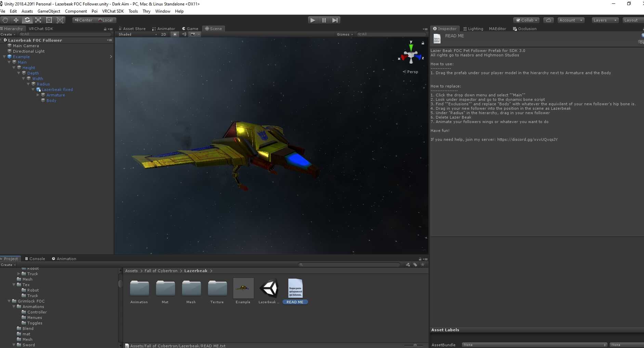This screenshot has width=644, height=348.
Task: Toggle scene audio speaker icon
Action: (x=184, y=34)
